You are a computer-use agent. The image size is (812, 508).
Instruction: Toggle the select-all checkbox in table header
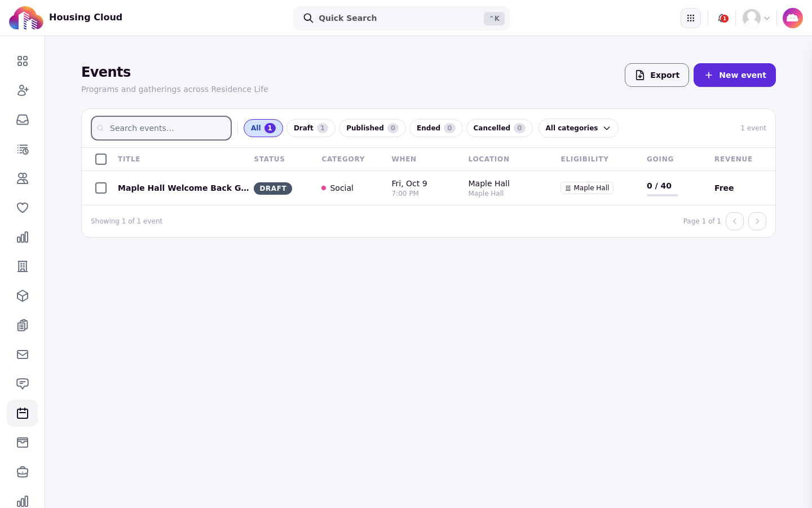pyautogui.click(x=101, y=159)
